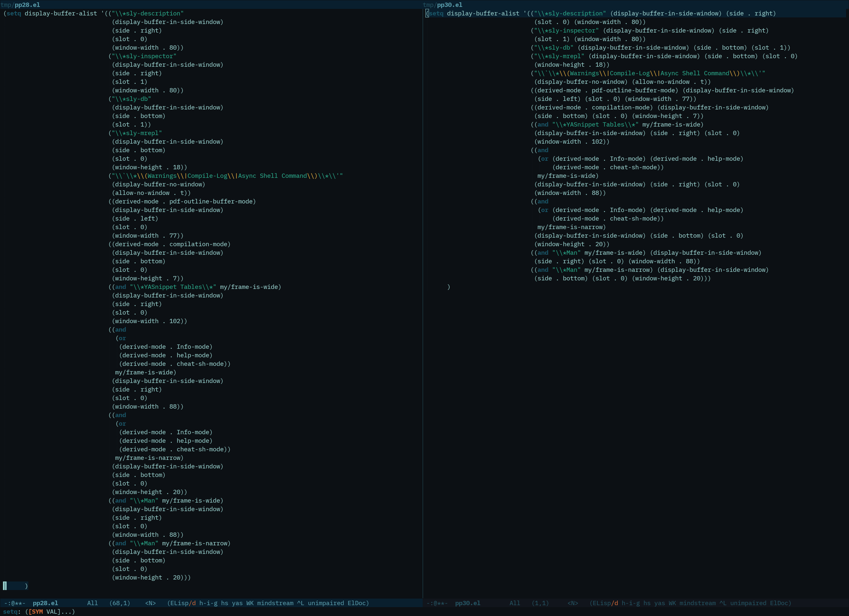Click the pp28.el buffer name in mode line

(45, 603)
